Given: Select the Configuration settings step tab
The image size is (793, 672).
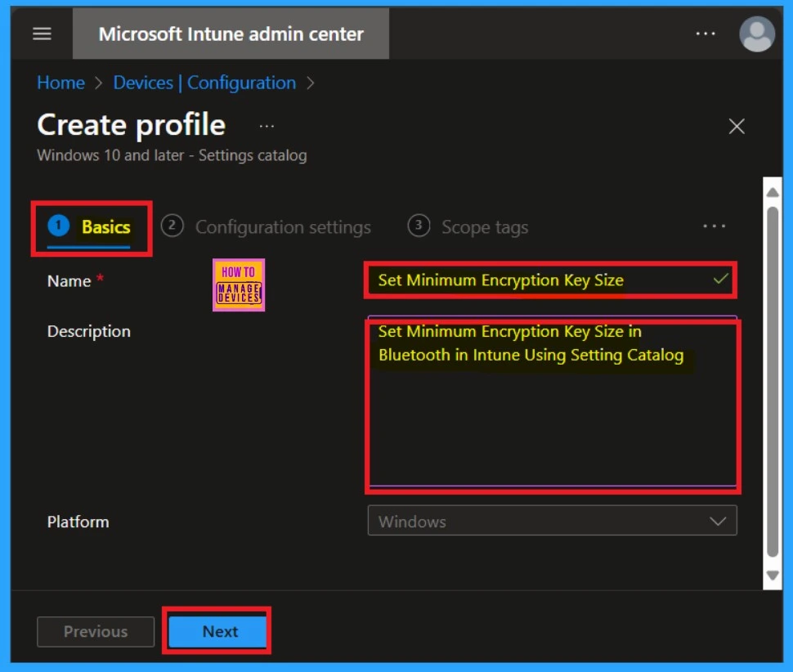Looking at the screenshot, I should tap(266, 227).
